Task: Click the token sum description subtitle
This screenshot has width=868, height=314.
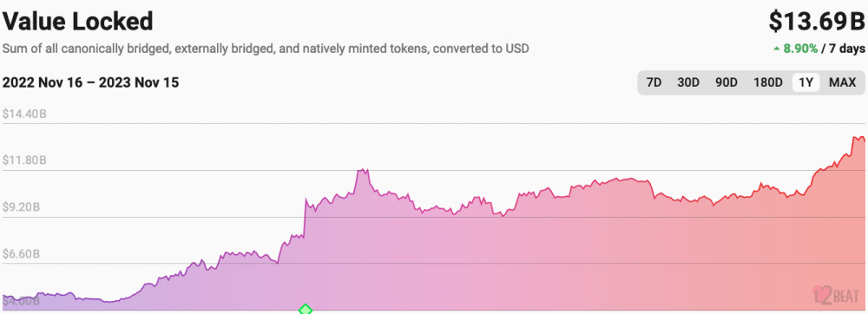Action: 266,49
